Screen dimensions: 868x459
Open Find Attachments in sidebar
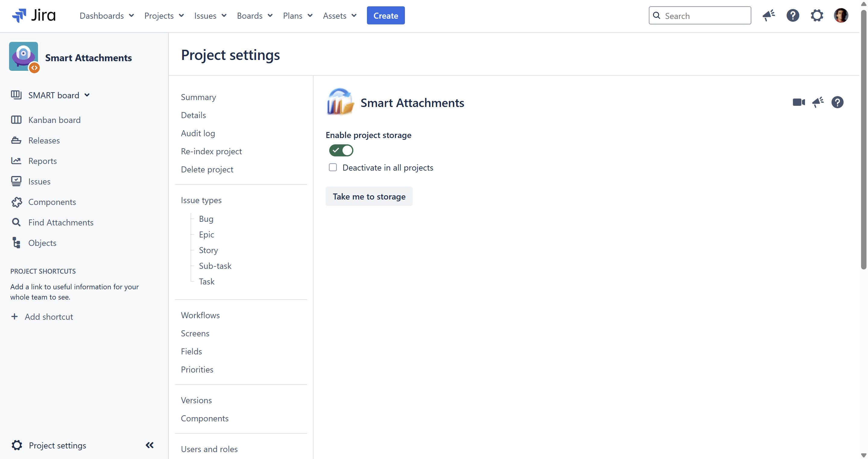click(61, 222)
